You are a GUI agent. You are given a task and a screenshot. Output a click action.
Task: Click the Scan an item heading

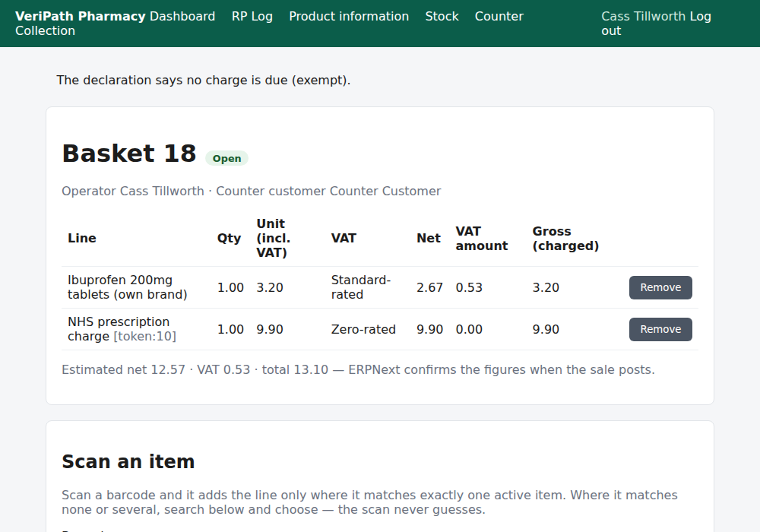128,462
